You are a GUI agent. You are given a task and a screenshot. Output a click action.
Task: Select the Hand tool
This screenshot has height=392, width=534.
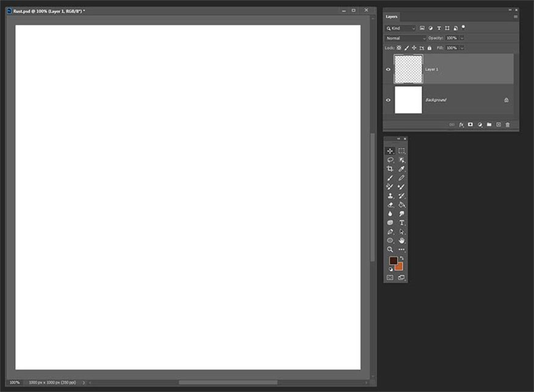coord(402,241)
